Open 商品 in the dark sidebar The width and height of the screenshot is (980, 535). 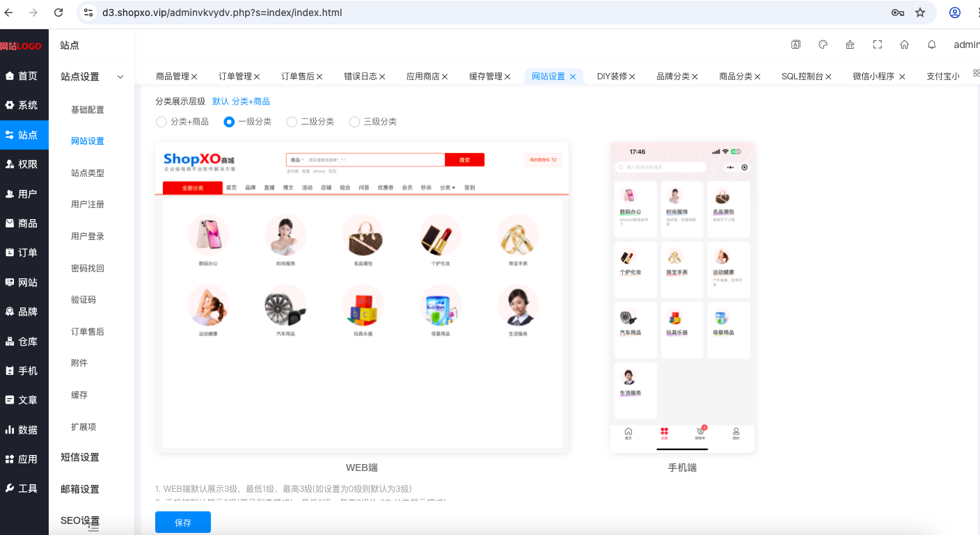pos(24,223)
